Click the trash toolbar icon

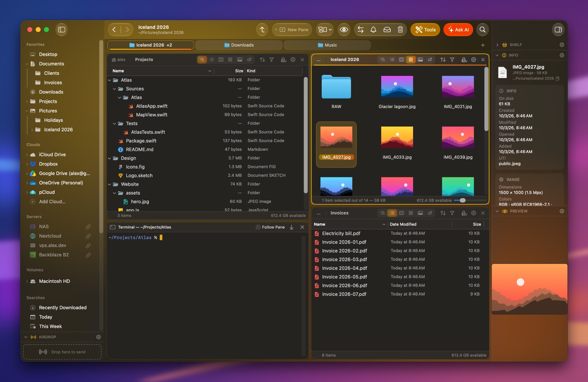[401, 30]
